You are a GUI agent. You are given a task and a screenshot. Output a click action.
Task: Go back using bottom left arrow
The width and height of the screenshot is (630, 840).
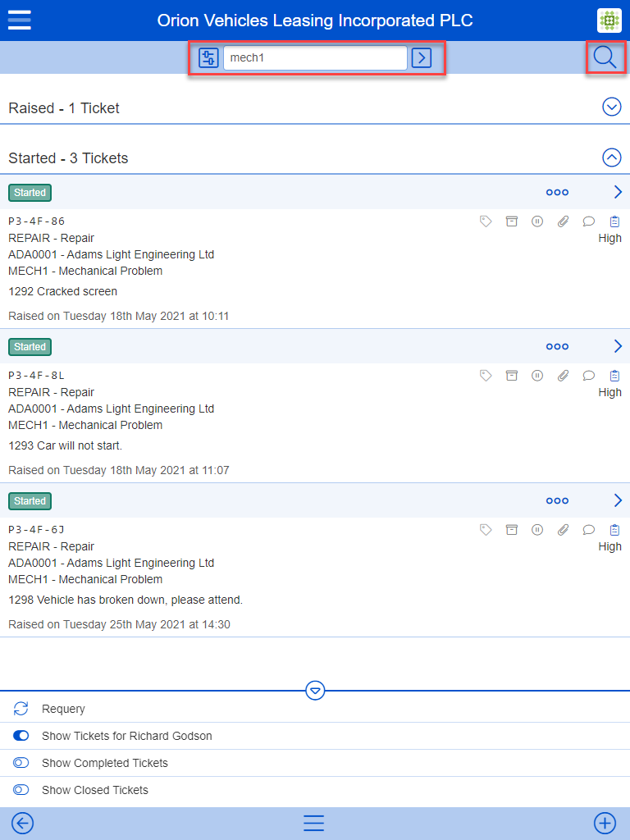[22, 823]
